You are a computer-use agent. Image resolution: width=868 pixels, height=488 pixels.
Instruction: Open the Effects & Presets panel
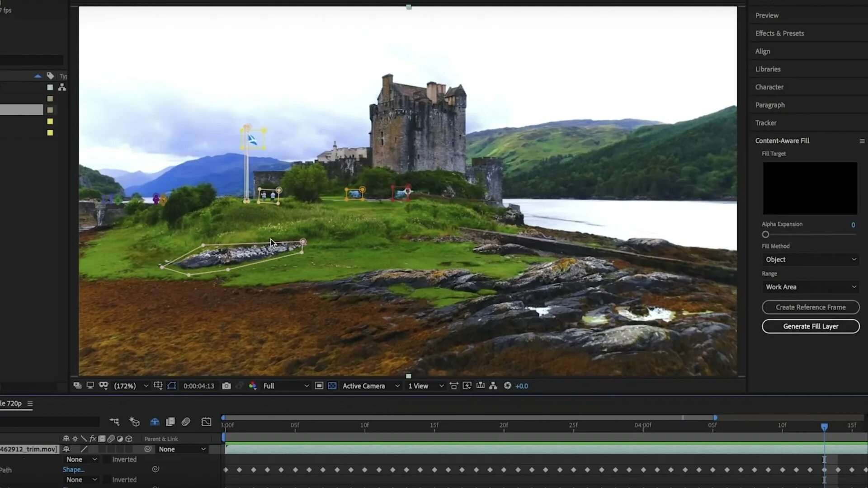779,33
